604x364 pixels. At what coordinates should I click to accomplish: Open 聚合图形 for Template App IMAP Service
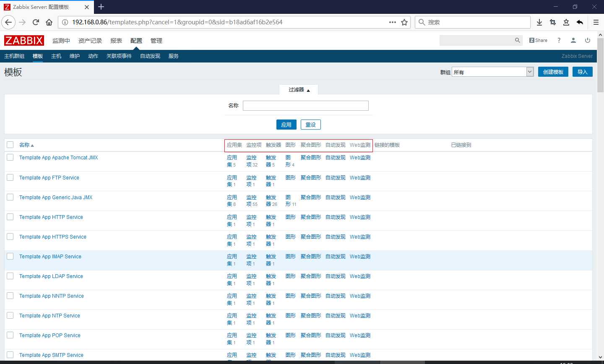(x=311, y=257)
